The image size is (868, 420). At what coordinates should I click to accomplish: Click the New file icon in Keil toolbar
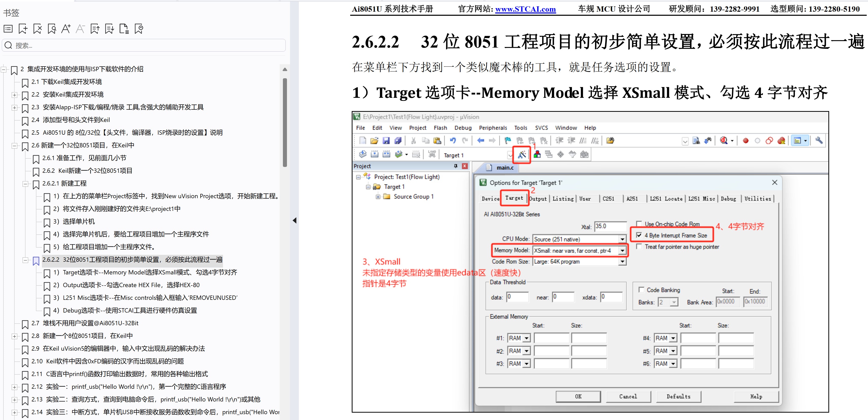tap(363, 141)
